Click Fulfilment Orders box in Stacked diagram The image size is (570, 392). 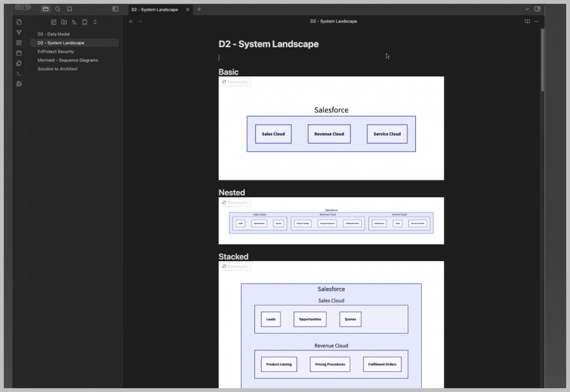[382, 364]
